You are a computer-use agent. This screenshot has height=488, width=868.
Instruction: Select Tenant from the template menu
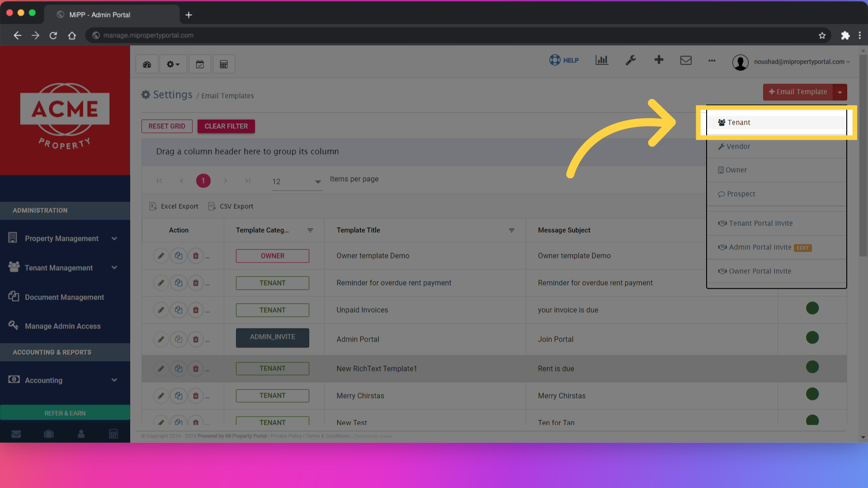(738, 122)
